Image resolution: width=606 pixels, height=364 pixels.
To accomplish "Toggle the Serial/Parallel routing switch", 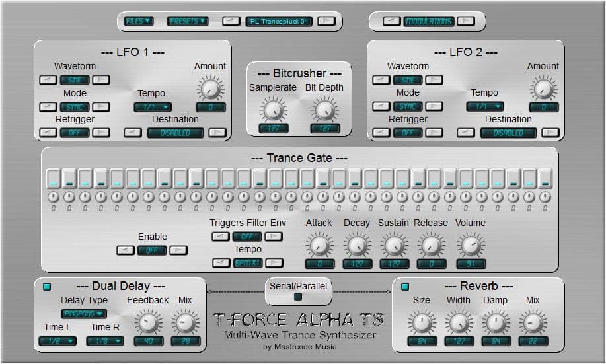I will 298,297.
